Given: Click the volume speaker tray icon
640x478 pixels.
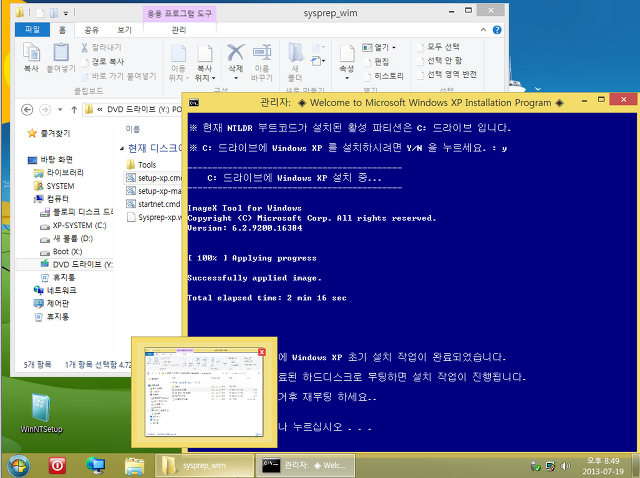Looking at the screenshot, I should click(x=565, y=466).
